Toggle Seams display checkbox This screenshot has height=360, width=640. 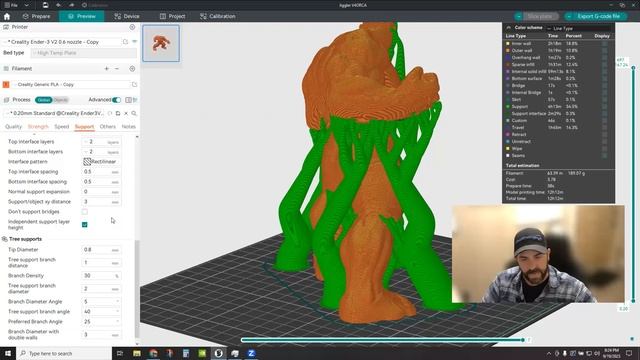pos(604,156)
